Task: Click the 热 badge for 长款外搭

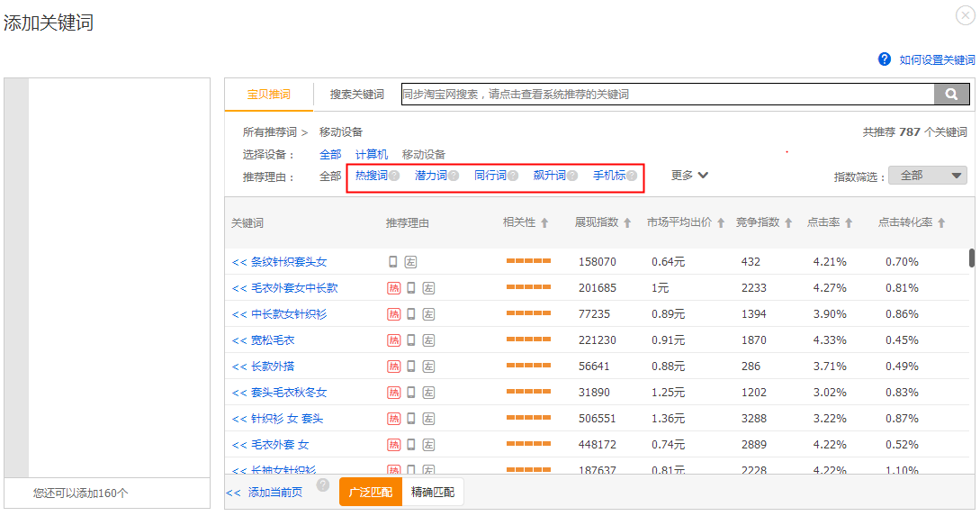Action: (394, 367)
